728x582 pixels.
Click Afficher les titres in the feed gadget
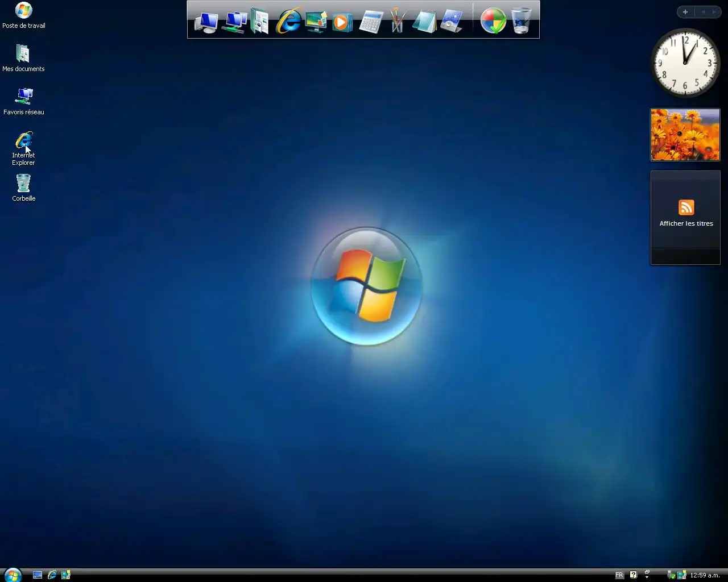686,223
